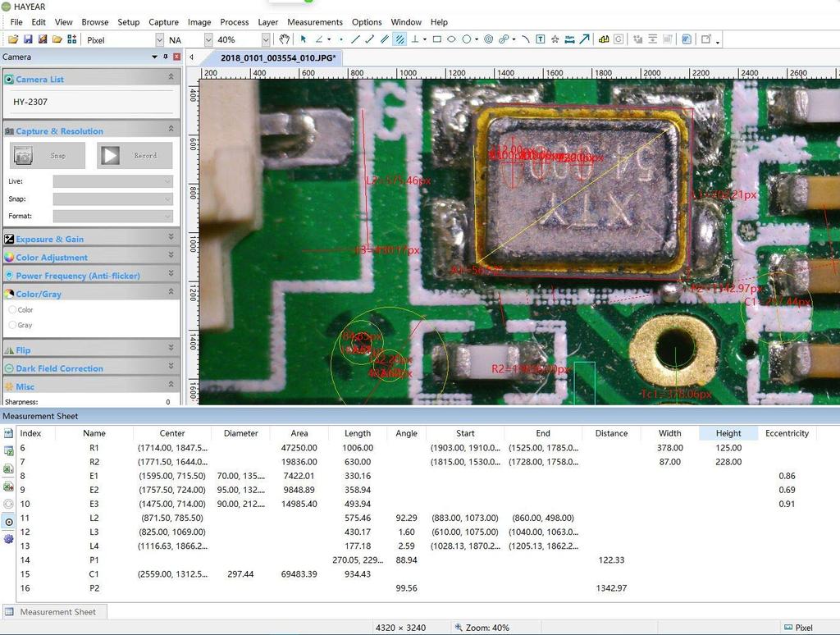Activate the text annotation tool
The height and width of the screenshot is (635, 840).
pos(540,39)
